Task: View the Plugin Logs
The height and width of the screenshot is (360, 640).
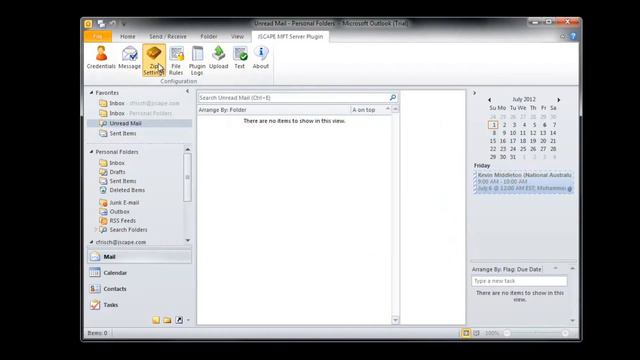Action: point(197,60)
